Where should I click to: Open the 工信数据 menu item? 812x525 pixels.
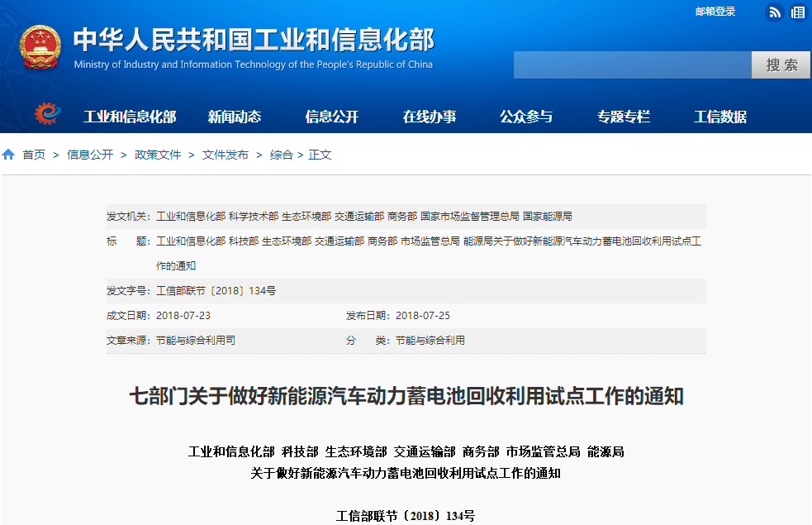pyautogui.click(x=720, y=117)
